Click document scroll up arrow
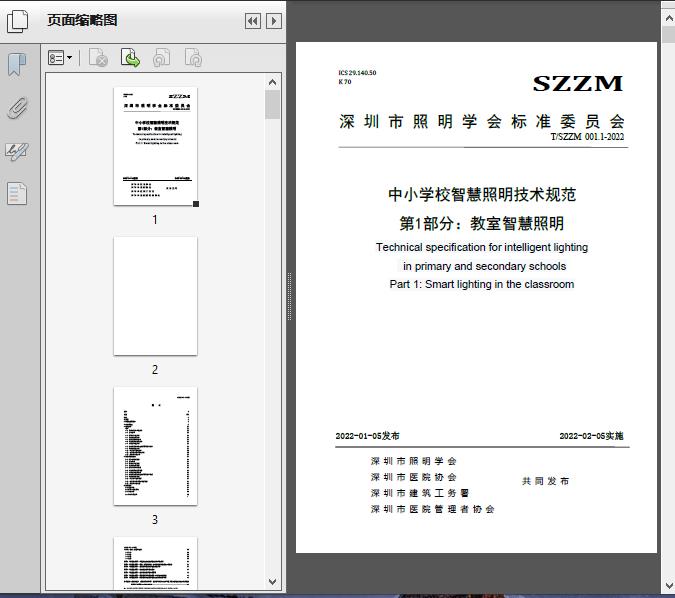The width and height of the screenshot is (675, 598). coord(669,18)
